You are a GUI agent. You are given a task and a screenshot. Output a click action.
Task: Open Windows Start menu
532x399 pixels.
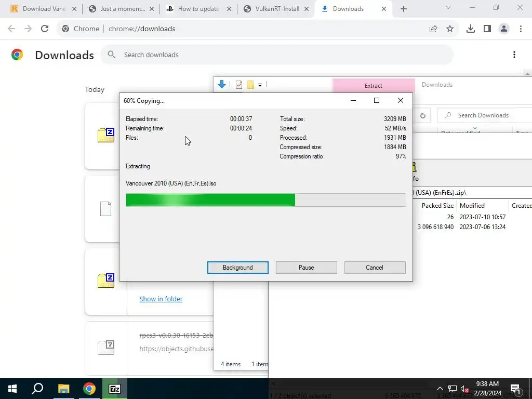tap(12, 389)
